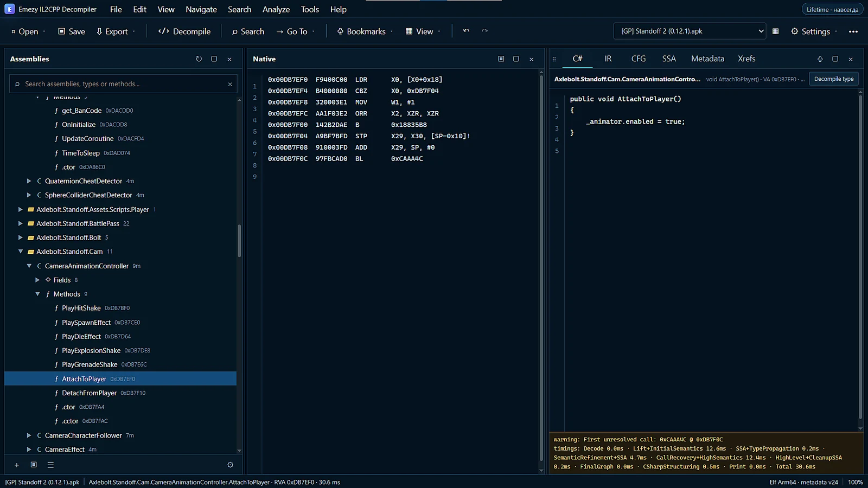Click the Emezy app logo icon

(10, 9)
